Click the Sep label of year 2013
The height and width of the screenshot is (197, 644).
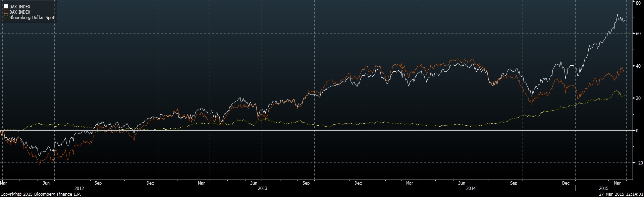pos(306,183)
